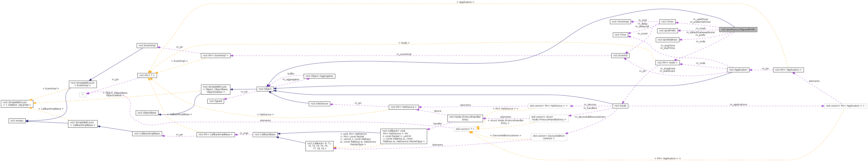Open the ns3::Ptr< NetDevice > node

(404, 107)
